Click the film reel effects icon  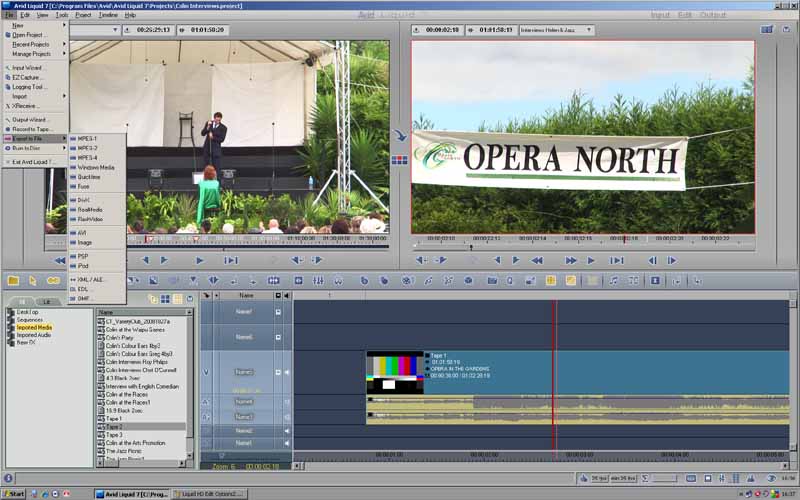tap(407, 281)
